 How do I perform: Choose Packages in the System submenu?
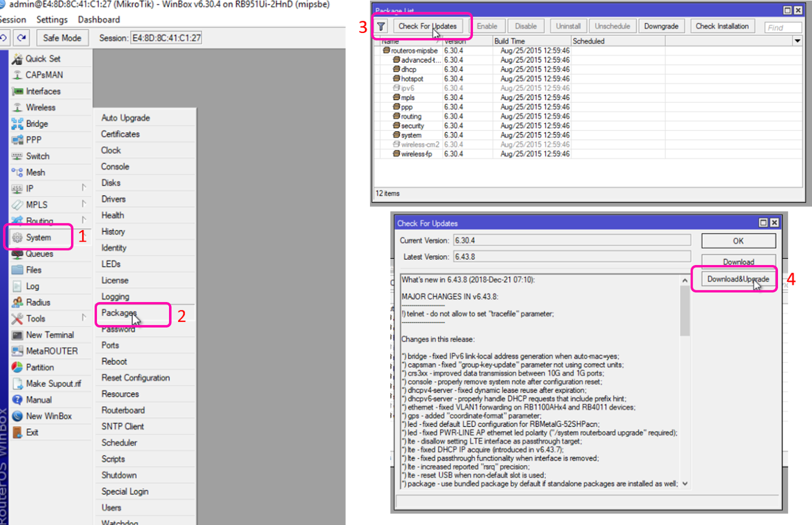click(119, 313)
